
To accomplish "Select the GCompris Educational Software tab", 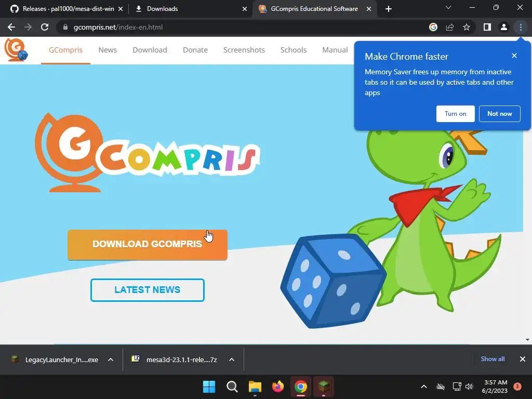I will coord(314,9).
